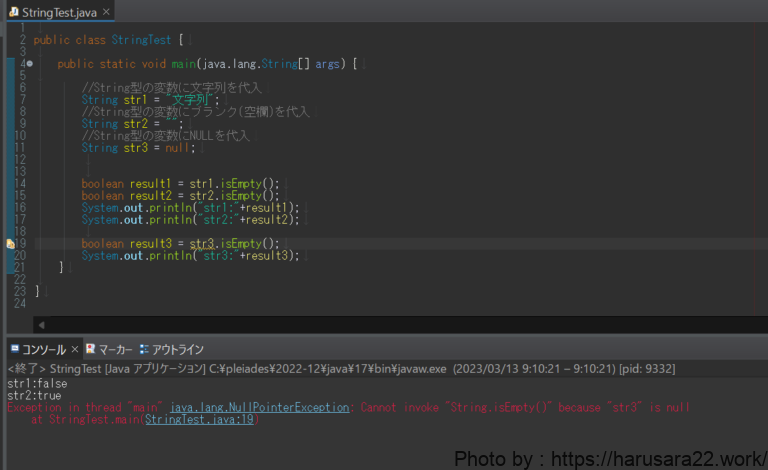Select the StringTest.java editor tab
Image resolution: width=768 pixels, height=470 pixels.
[58, 12]
